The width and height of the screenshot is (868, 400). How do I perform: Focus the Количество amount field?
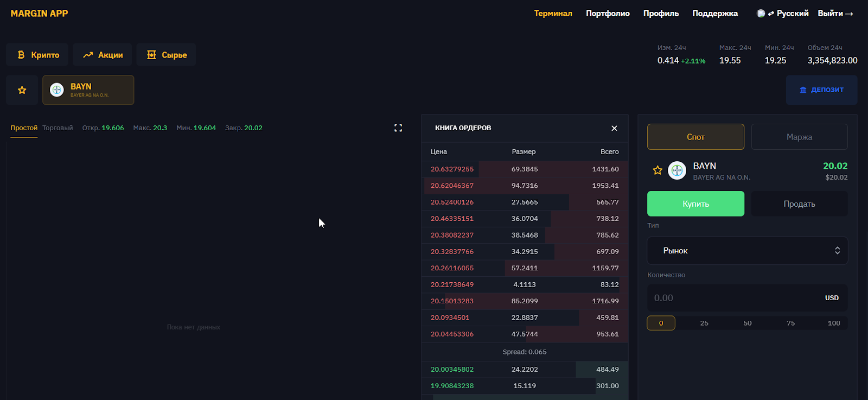click(747, 298)
